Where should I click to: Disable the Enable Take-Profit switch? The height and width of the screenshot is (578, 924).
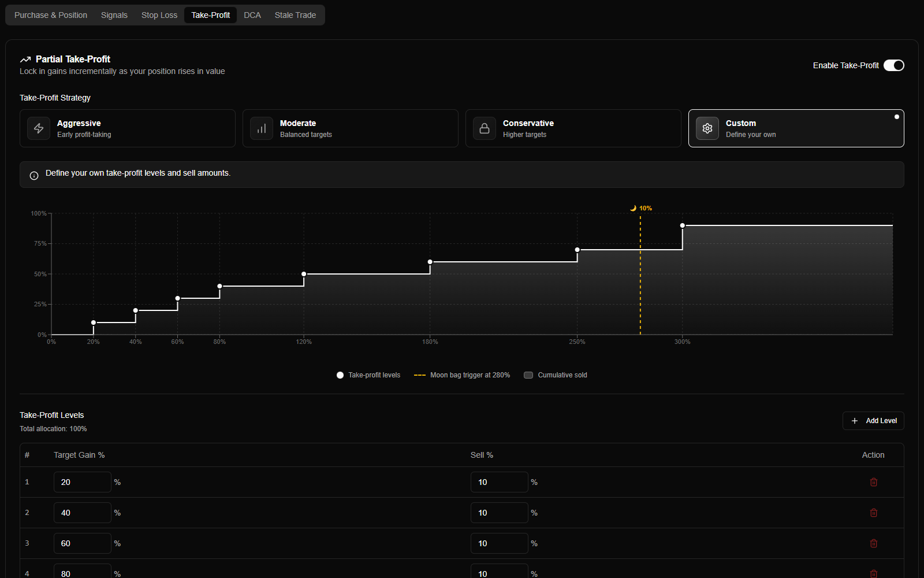(x=893, y=65)
